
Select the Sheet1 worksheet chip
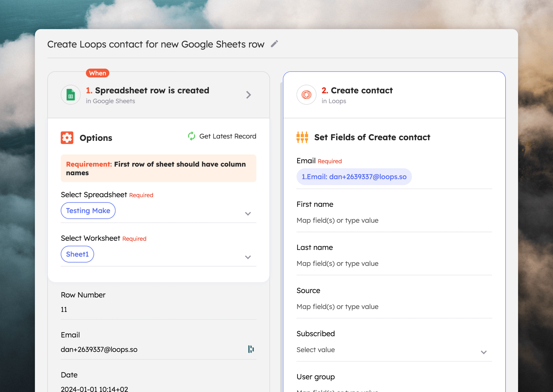[x=77, y=254]
